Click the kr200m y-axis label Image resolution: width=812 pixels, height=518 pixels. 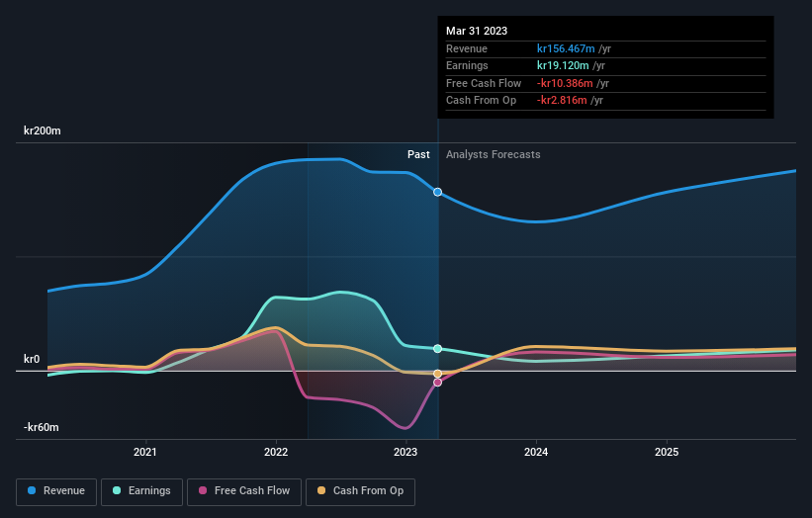click(42, 130)
